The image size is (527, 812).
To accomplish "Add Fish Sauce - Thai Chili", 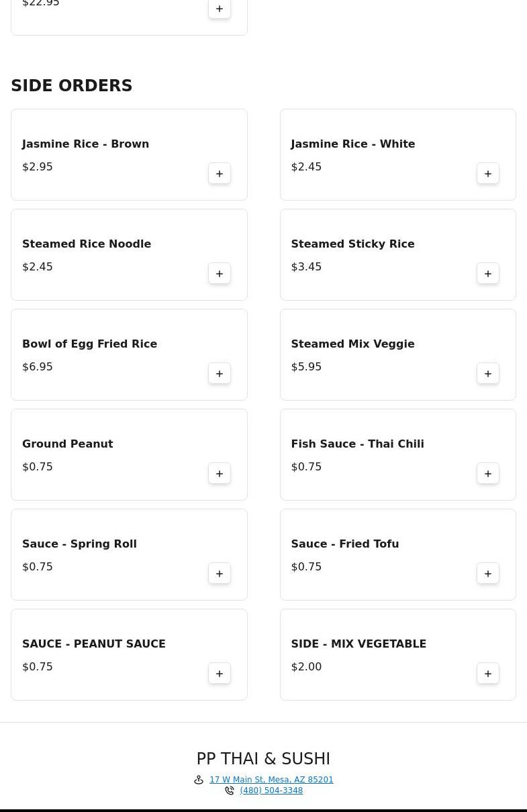I will (x=488, y=474).
